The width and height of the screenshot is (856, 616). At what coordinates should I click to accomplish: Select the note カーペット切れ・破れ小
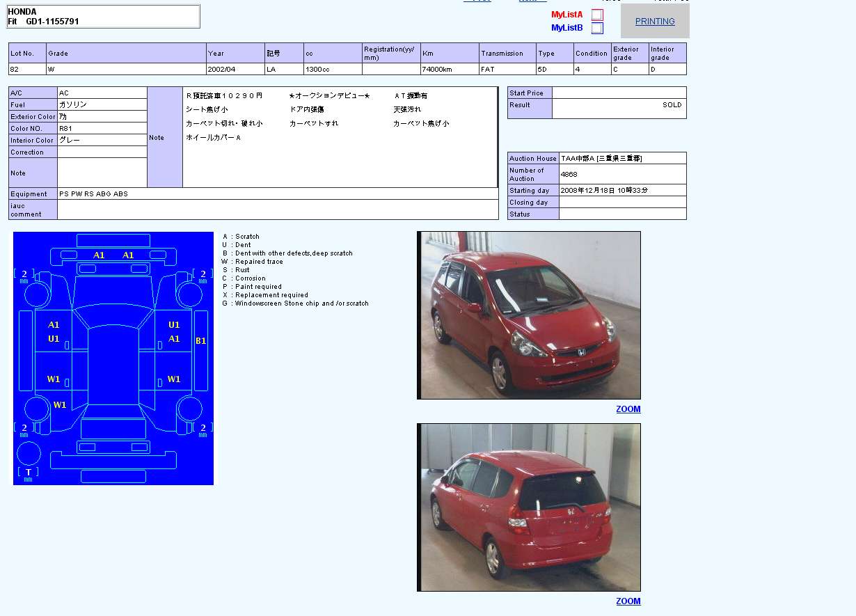[224, 123]
